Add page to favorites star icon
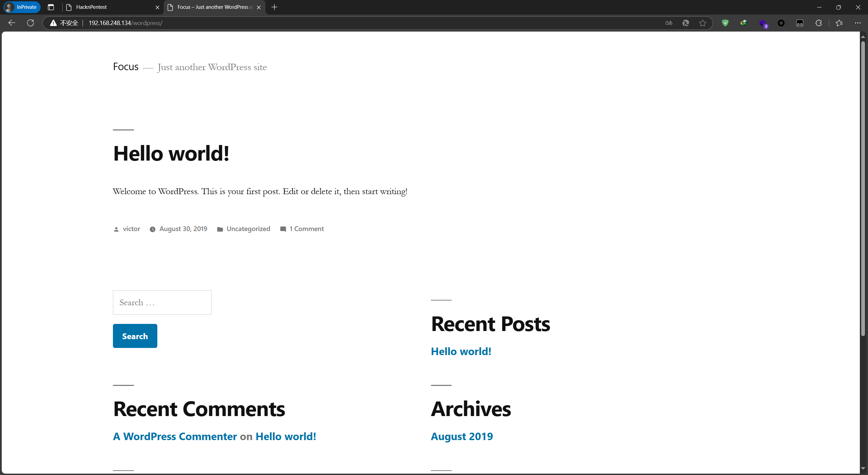 click(x=703, y=23)
